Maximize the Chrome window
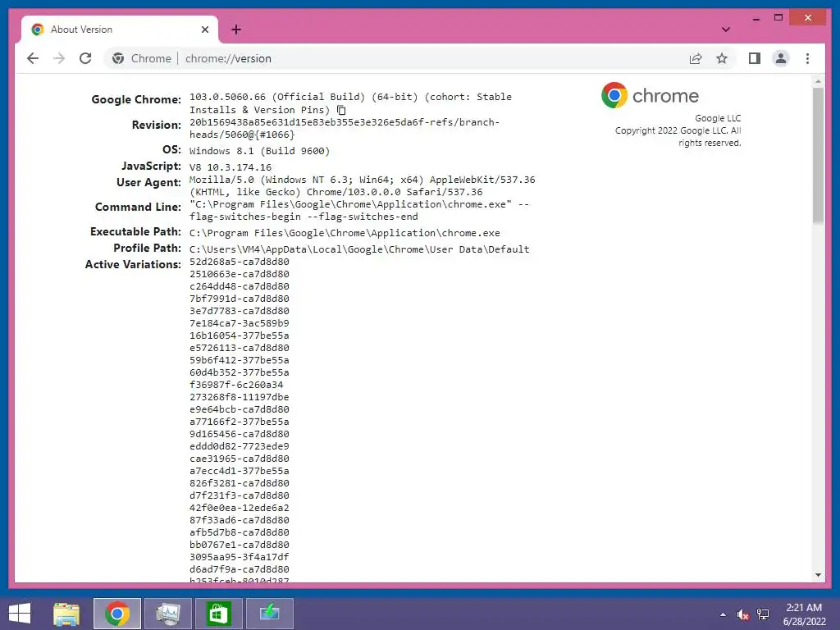Image resolution: width=840 pixels, height=630 pixels. coord(778,18)
